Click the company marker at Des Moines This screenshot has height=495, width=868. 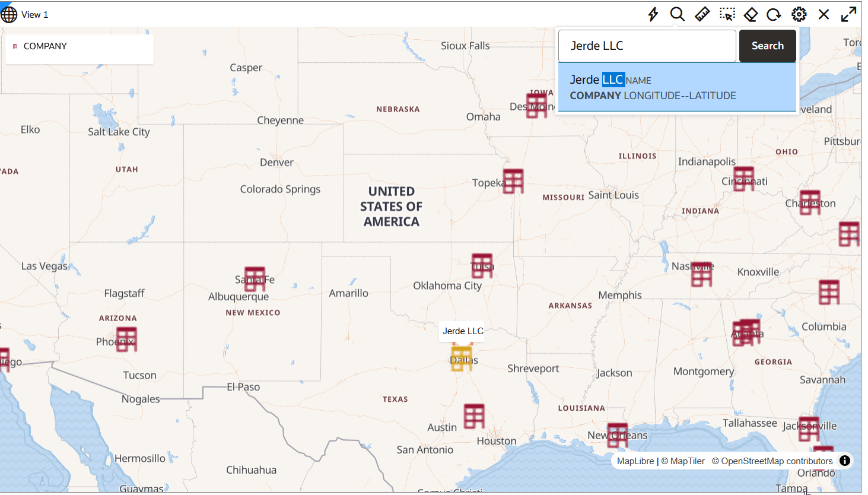pos(537,105)
